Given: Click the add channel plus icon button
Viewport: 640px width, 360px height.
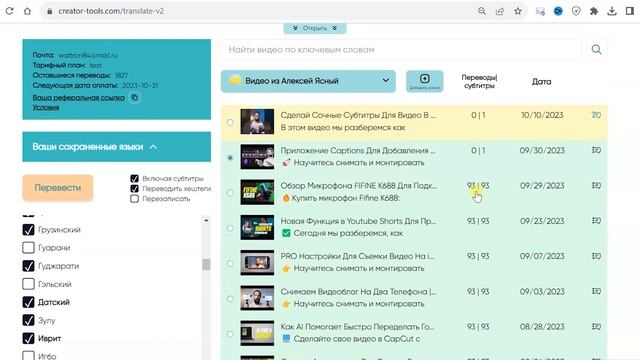Looking at the screenshot, I should click(x=424, y=81).
